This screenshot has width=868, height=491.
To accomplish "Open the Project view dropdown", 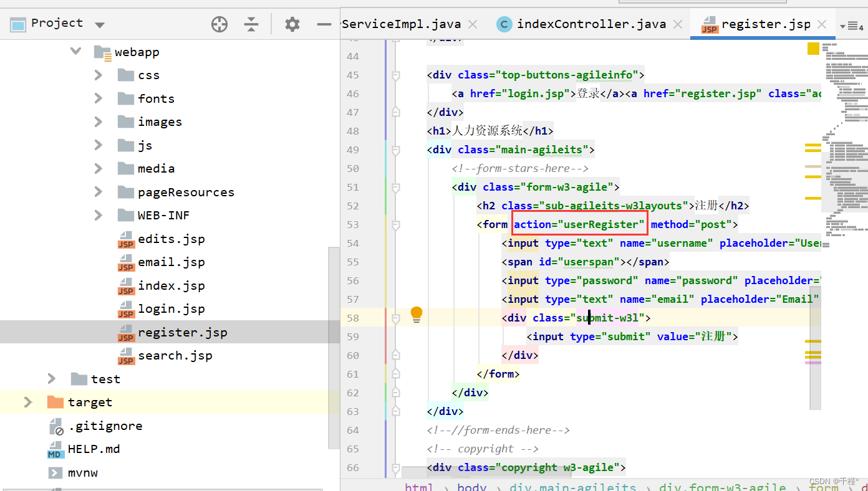I will click(100, 25).
